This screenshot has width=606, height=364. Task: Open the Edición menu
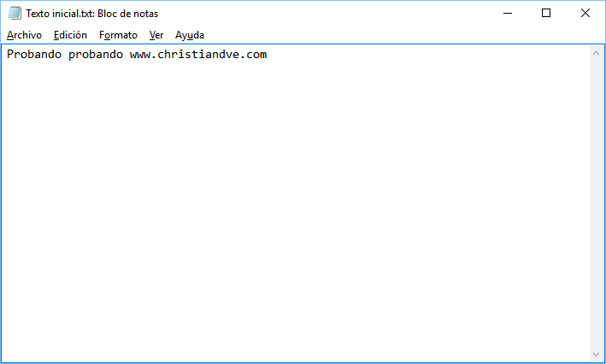point(70,35)
